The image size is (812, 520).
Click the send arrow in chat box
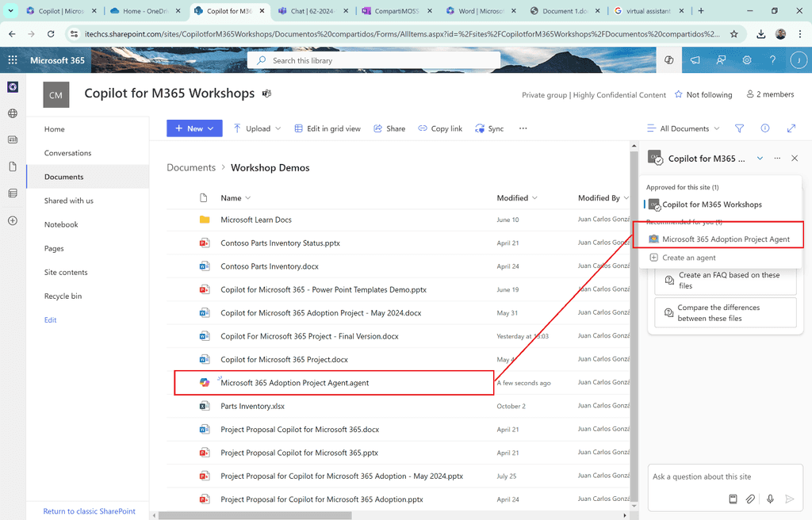[x=789, y=499]
